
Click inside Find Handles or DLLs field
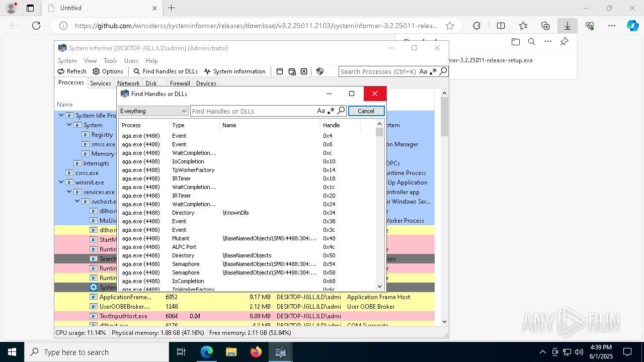click(x=253, y=111)
